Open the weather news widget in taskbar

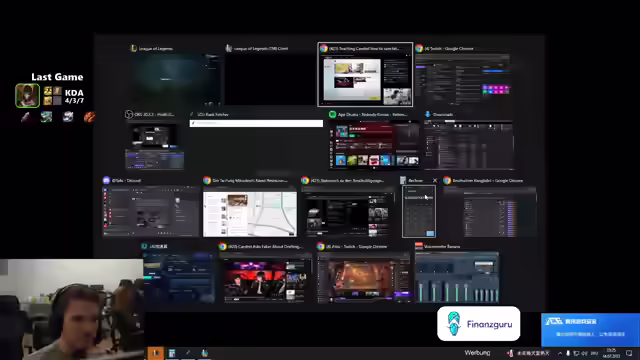coord(529,353)
